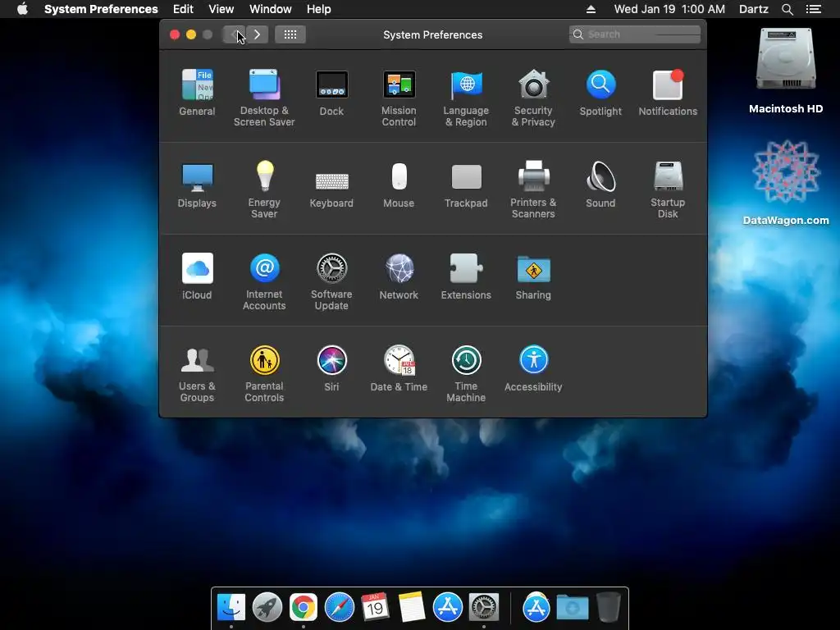Open the System Preferences app menu
840x630 pixels.
point(101,9)
